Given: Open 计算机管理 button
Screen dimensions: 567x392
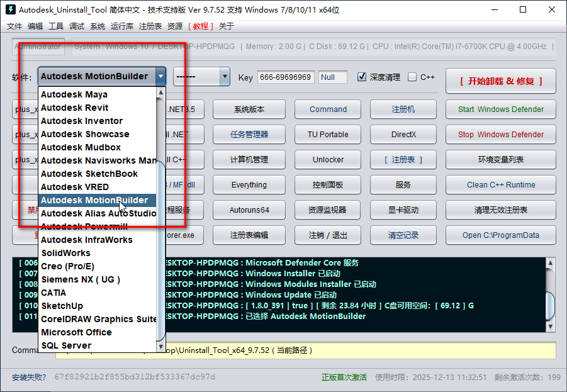Looking at the screenshot, I should click(249, 159).
